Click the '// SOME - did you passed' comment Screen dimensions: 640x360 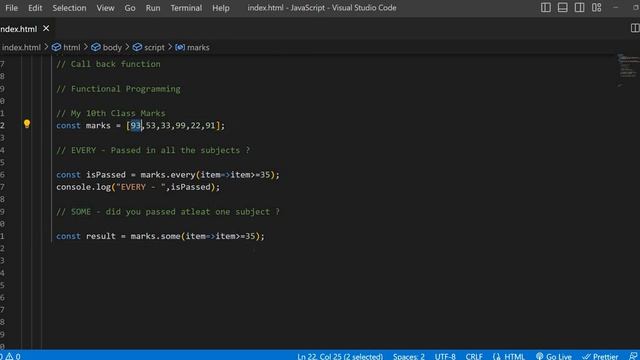pos(168,212)
